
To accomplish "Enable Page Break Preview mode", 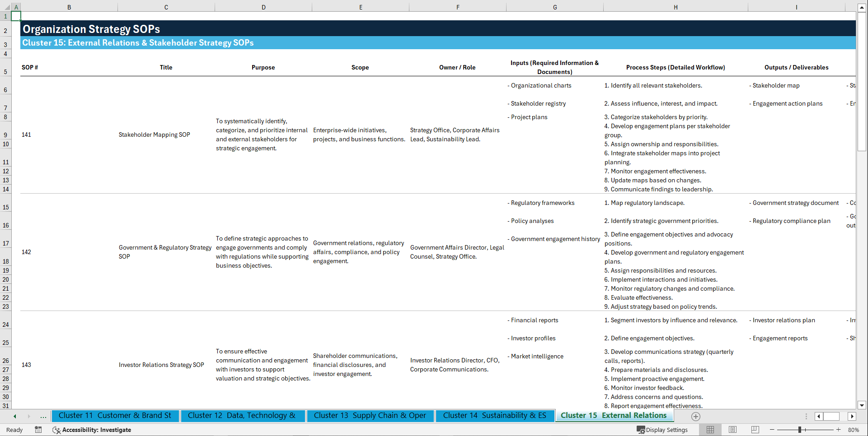I will click(x=755, y=430).
